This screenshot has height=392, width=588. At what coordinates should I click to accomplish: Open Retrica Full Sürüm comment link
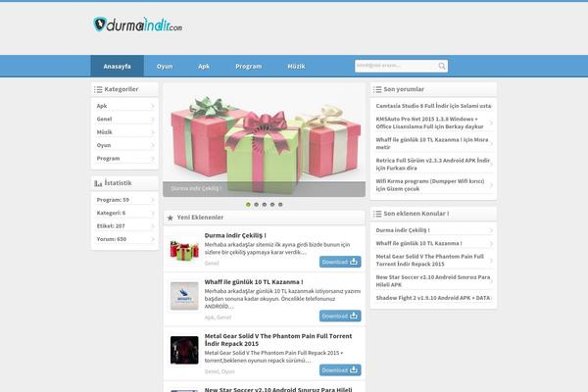click(433, 164)
